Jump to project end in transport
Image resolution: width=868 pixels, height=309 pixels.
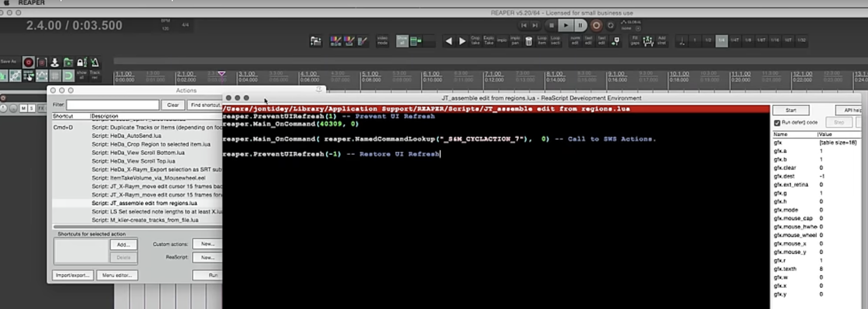point(535,25)
